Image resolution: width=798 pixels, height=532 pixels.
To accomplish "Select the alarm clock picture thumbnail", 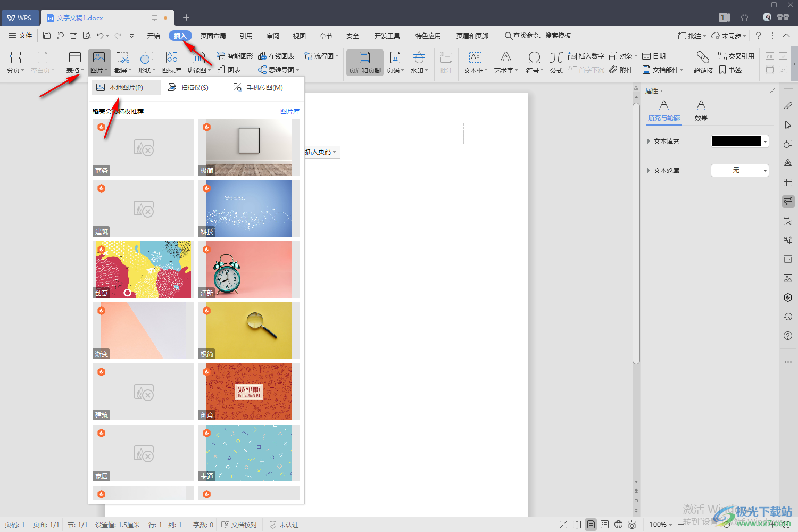I will click(x=245, y=270).
